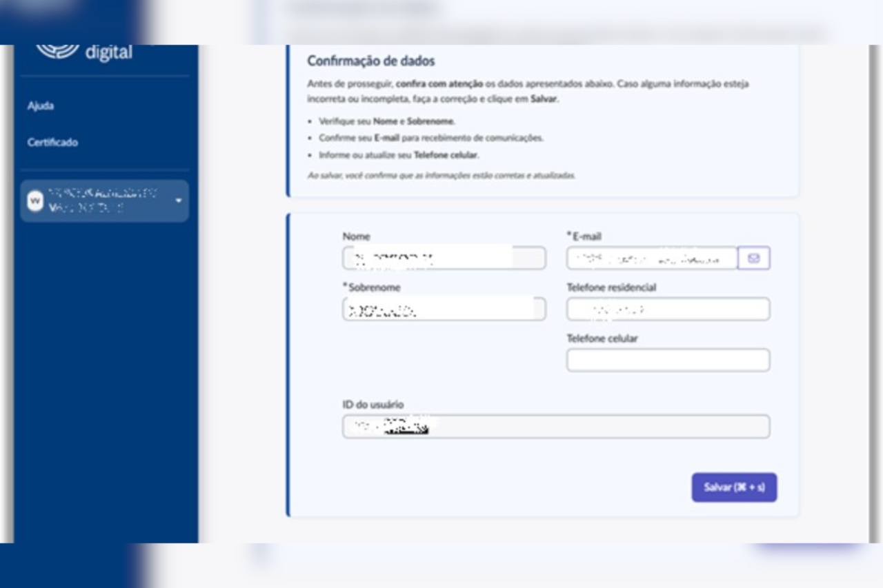Click inside the Nome input field

click(x=441, y=258)
